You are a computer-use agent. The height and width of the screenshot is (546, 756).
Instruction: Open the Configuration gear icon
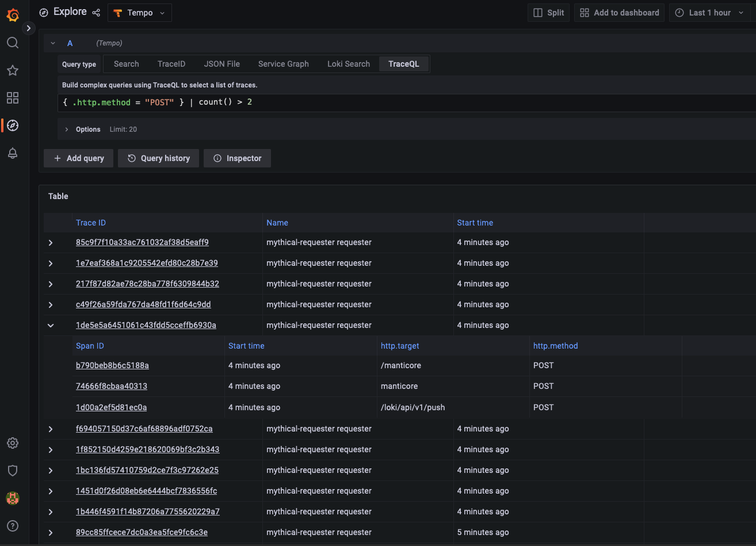pos(13,443)
